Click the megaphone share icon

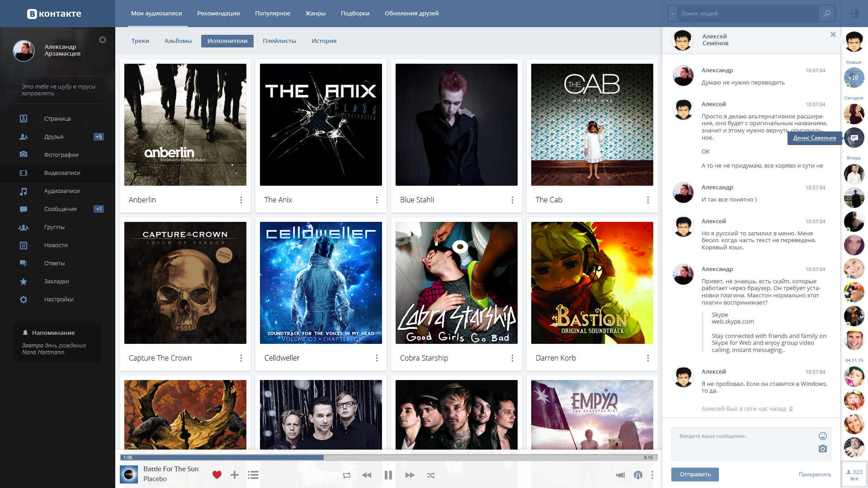pos(621,475)
